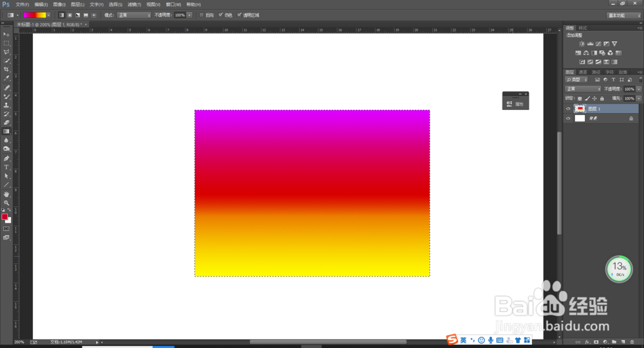The width and height of the screenshot is (644, 348).
Task: Hide the 背景 layer eye icon
Action: point(569,118)
